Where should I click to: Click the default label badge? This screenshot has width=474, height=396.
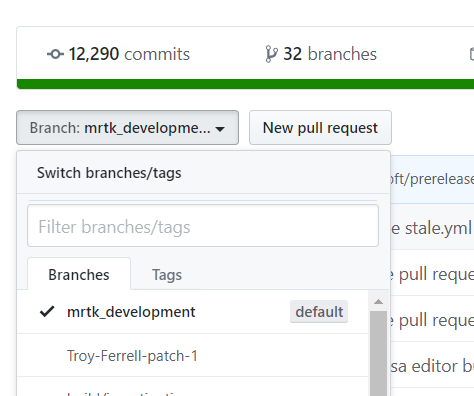pos(319,312)
